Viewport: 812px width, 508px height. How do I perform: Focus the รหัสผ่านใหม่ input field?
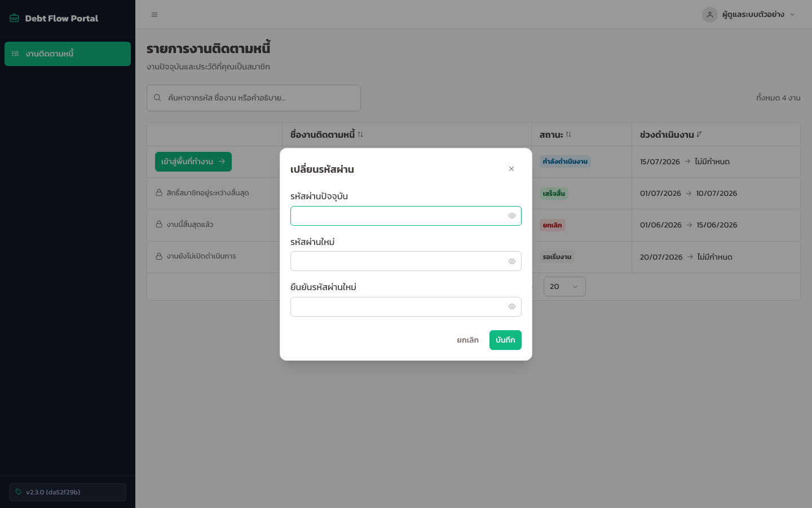pos(406,261)
